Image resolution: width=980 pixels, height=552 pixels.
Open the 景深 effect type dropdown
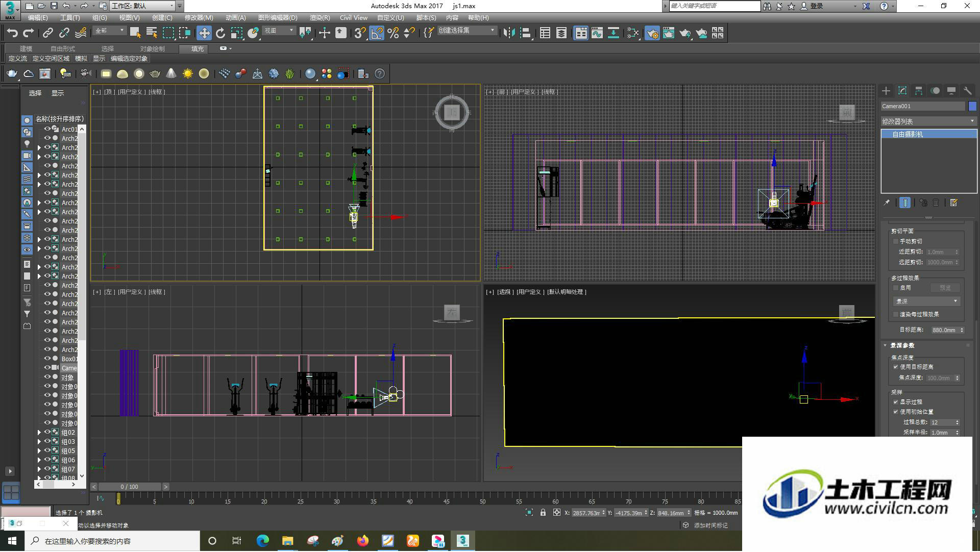(927, 302)
